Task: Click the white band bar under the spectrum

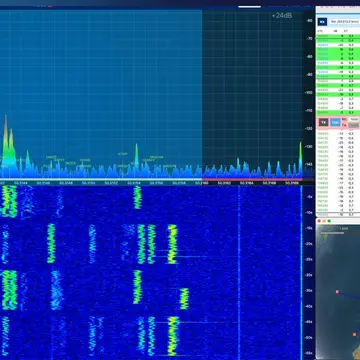Action: coord(101,179)
